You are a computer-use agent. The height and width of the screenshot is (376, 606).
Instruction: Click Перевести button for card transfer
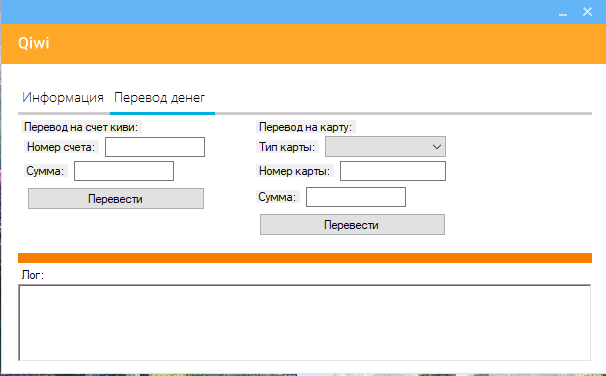click(x=352, y=225)
